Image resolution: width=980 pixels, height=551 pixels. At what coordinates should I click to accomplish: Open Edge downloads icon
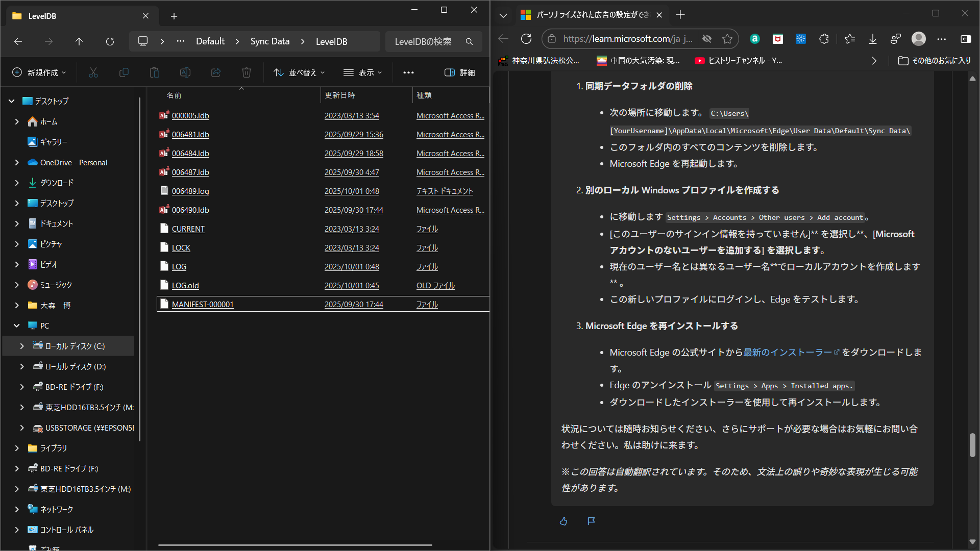pyautogui.click(x=873, y=39)
